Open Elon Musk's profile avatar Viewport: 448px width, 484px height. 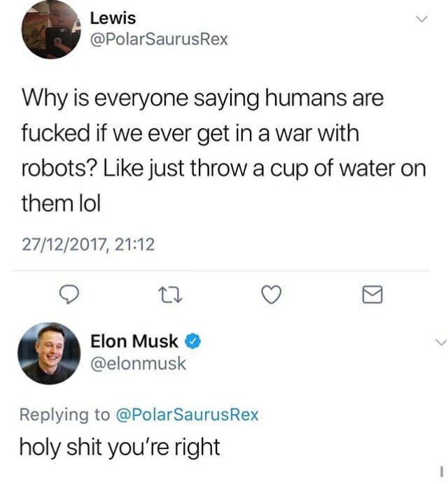coord(49,353)
